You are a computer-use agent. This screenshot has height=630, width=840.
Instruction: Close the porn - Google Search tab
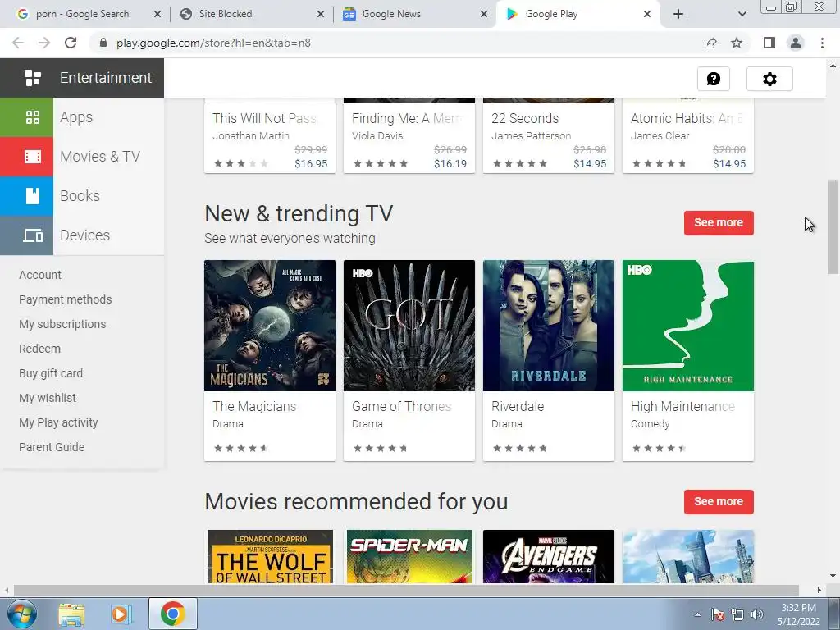pyautogui.click(x=157, y=15)
